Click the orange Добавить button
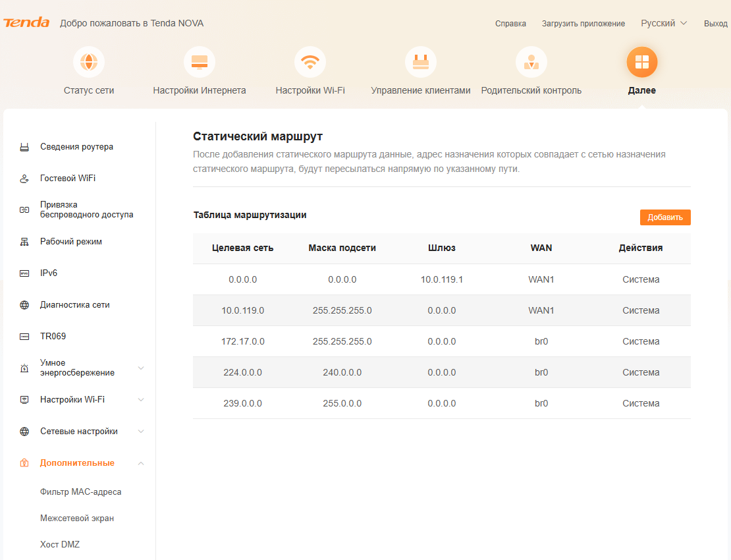 [665, 217]
